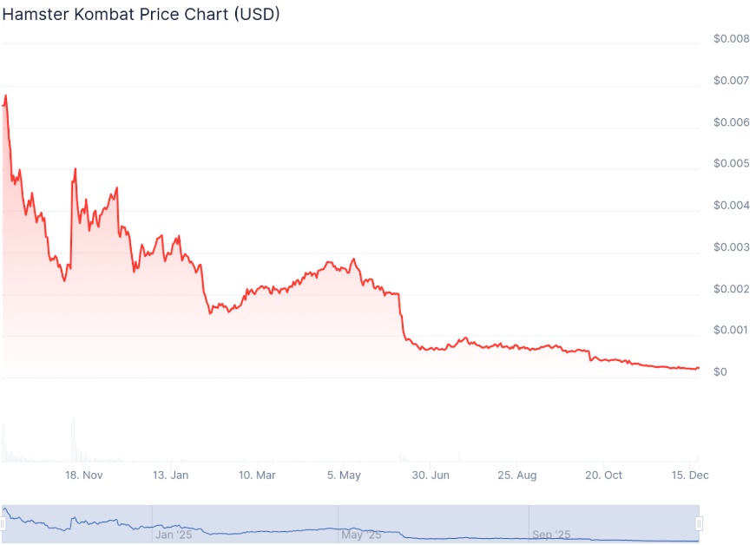Screen dimensions: 756x545
Task: Click the 15. Dec date label
Action: [690, 475]
